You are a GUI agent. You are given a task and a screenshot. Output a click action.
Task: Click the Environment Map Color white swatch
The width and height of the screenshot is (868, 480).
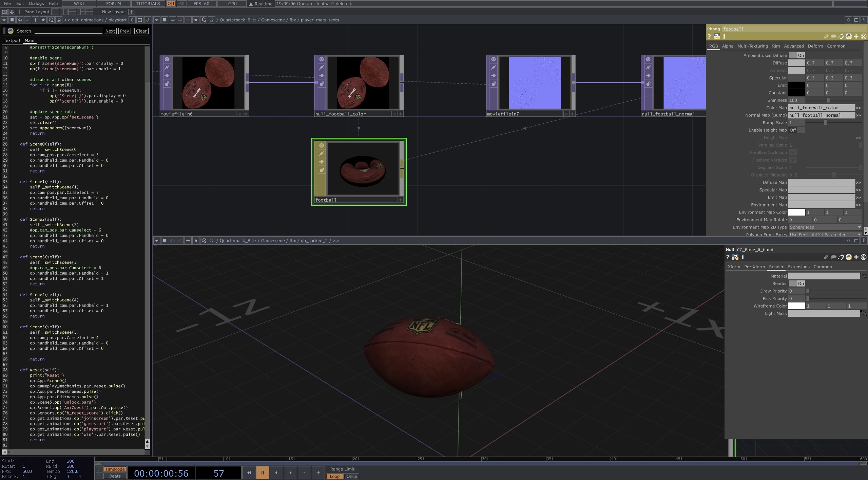[x=796, y=213]
